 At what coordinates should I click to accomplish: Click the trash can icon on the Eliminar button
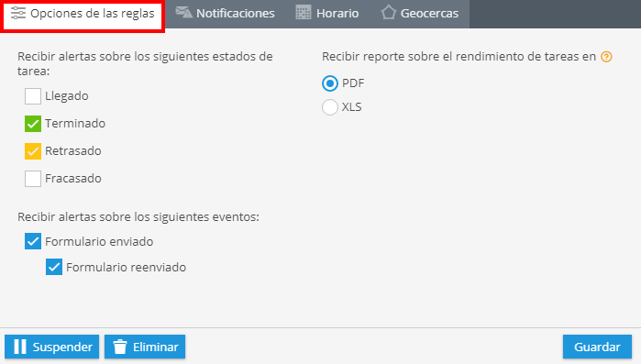pos(120,347)
